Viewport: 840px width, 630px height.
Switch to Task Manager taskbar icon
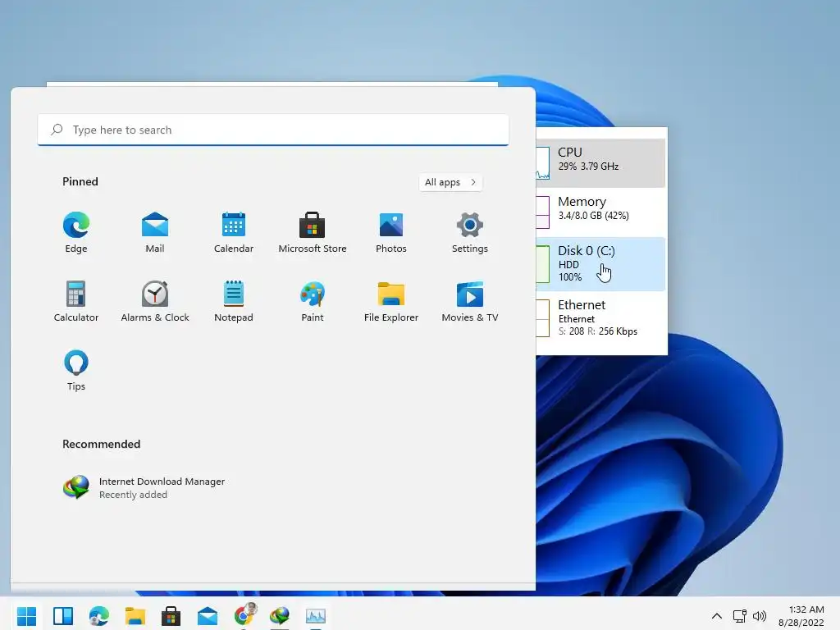point(316,616)
